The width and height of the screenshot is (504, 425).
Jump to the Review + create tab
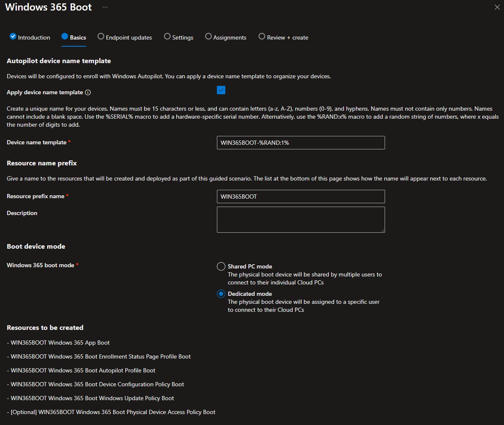coord(288,37)
